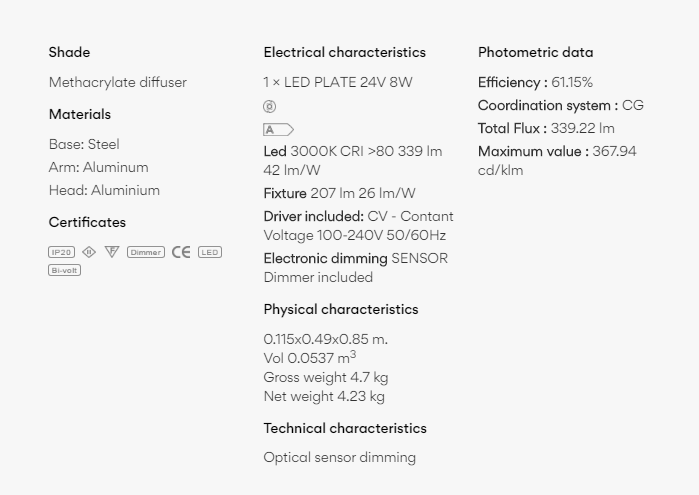
Task: Click the energy class A label icon
Action: [x=278, y=130]
